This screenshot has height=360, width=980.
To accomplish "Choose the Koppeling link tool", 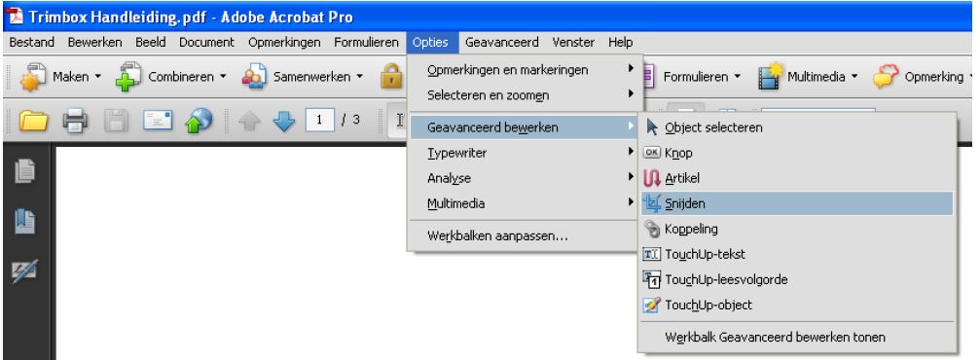I will tap(797, 230).
